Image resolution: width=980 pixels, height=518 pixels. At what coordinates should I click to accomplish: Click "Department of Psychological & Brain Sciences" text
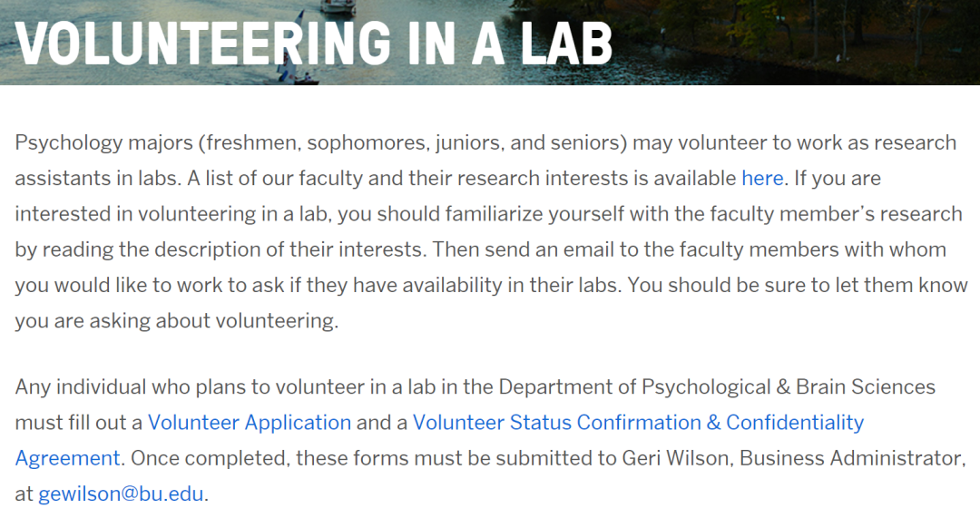click(717, 386)
